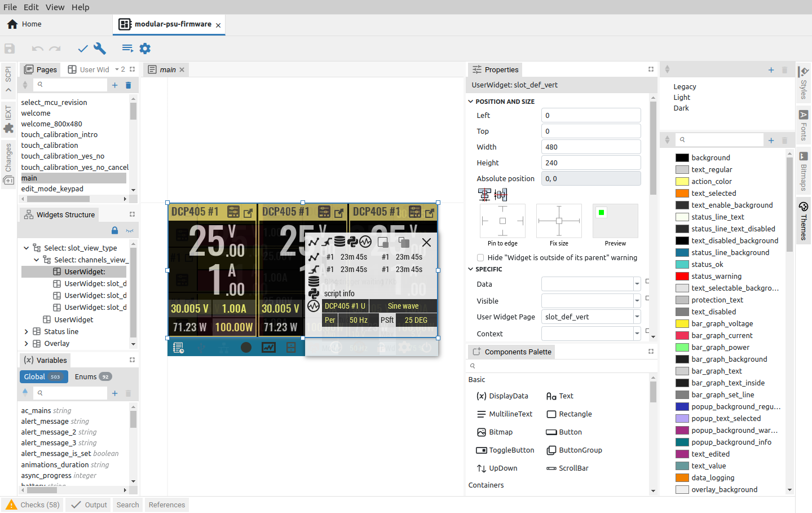Click the Save toolbar icon
The width and height of the screenshot is (812, 513).
point(10,49)
